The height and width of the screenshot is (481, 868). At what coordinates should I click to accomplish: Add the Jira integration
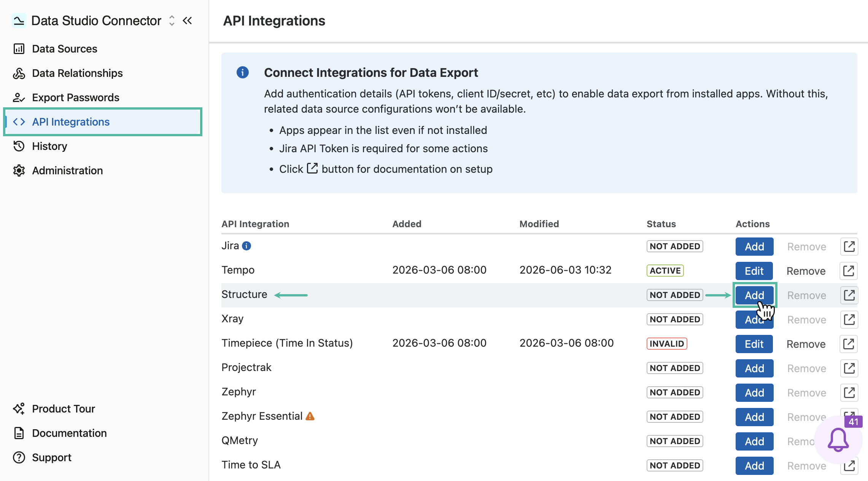754,247
